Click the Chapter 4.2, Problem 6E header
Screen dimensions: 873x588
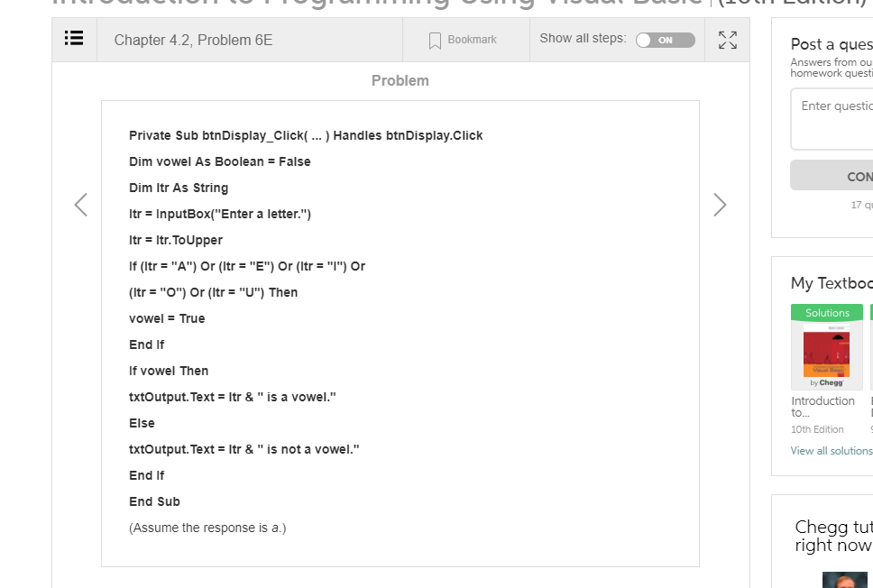pos(195,40)
